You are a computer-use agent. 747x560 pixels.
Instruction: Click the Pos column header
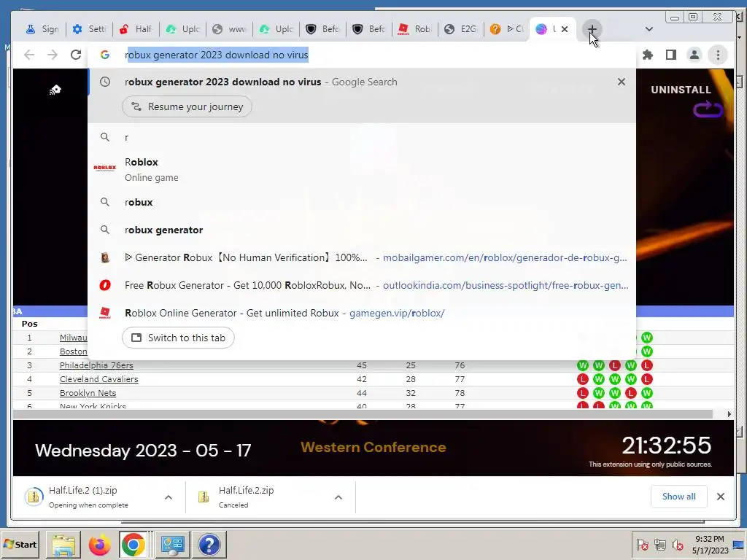click(29, 324)
